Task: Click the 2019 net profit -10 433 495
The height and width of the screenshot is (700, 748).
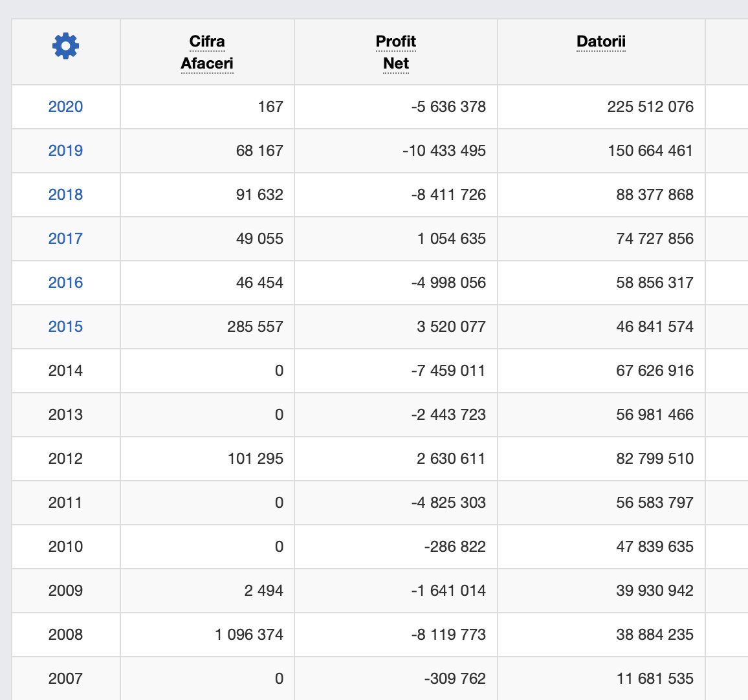Action: click(444, 151)
